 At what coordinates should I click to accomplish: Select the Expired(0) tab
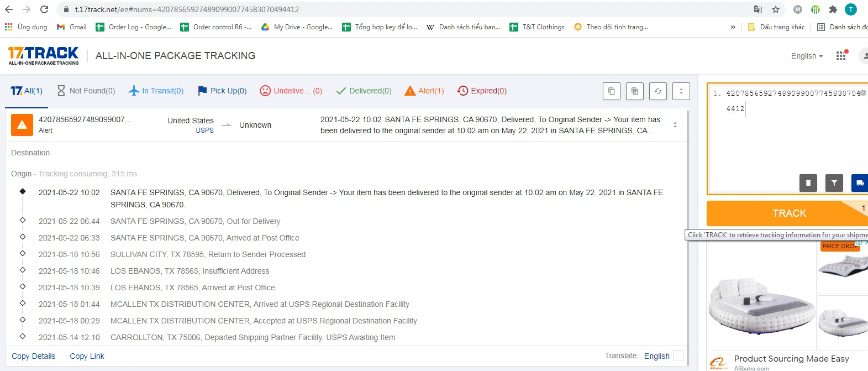tap(482, 91)
